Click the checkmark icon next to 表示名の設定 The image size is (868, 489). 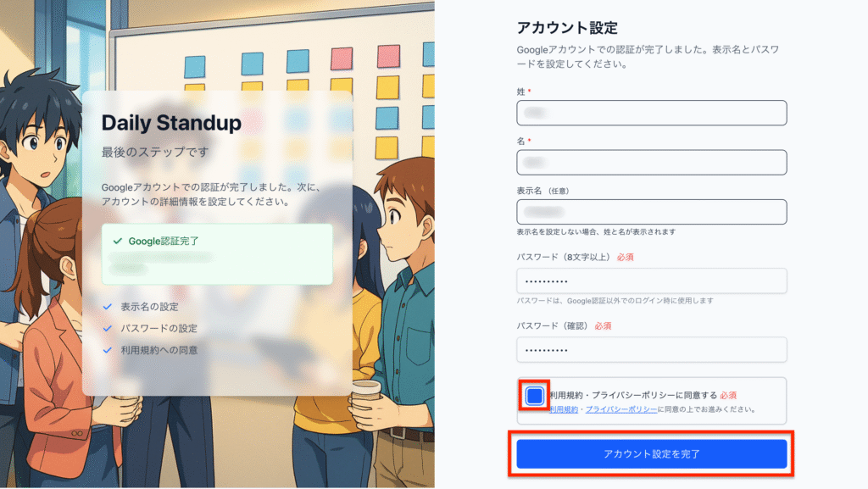(108, 307)
